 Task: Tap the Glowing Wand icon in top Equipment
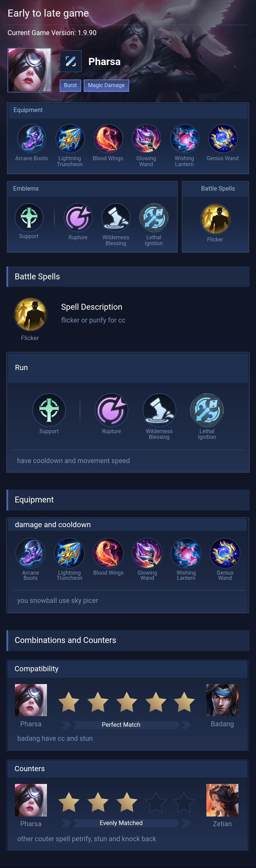146,138
